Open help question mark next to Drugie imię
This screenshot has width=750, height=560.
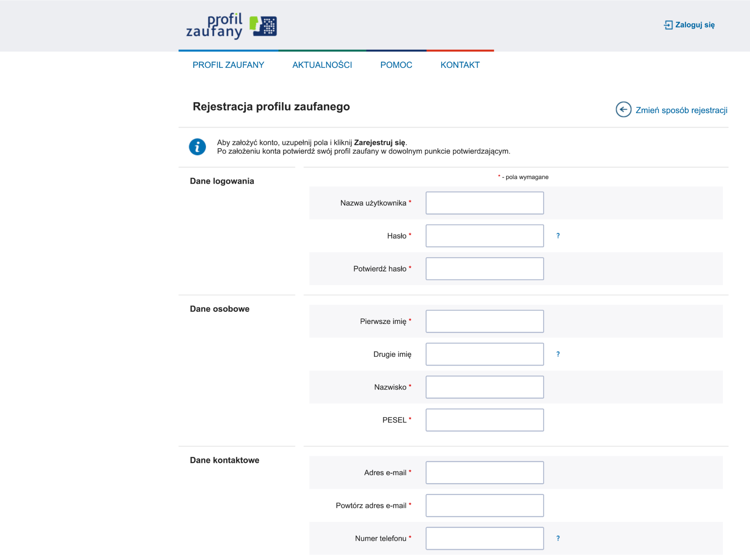click(x=558, y=354)
